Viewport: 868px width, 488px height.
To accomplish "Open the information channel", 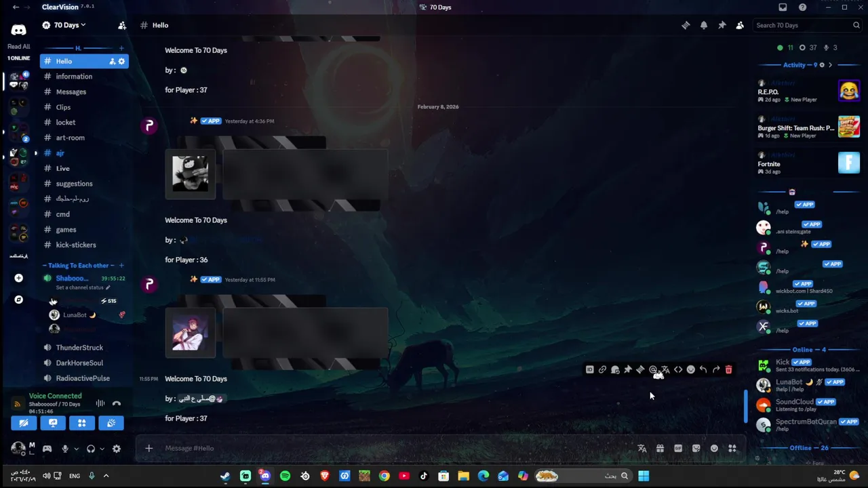I will (84, 77).
